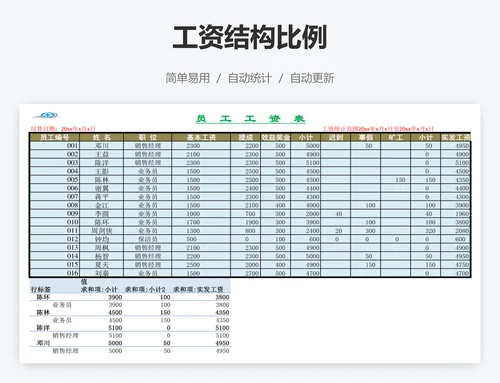Image resolution: width=500 pixels, height=383 pixels.
Task: Select net pay 1960 in row 009
Action: [456, 214]
